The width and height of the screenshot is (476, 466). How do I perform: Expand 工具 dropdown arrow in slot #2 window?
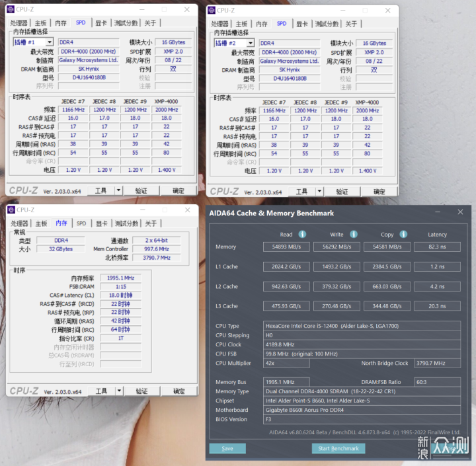pyautogui.click(x=319, y=191)
